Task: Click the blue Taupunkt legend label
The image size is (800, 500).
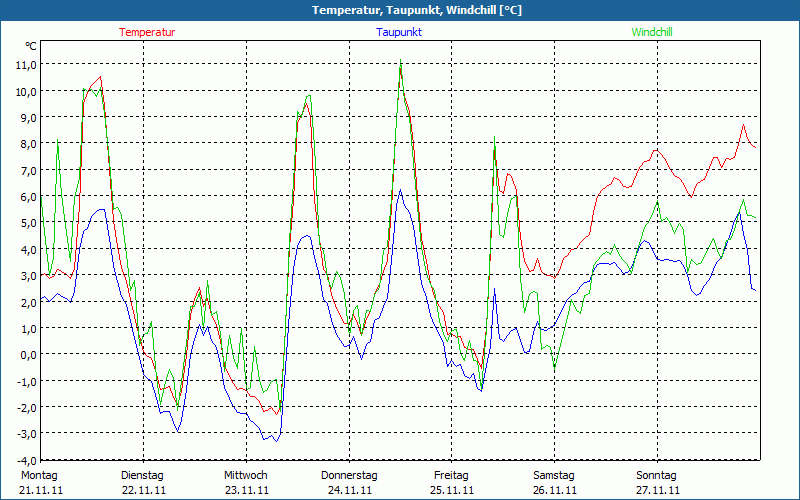Action: point(399,32)
